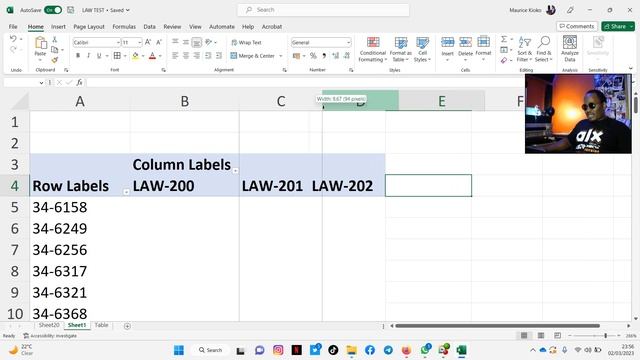Viewport: 640px width, 360px height.
Task: Click Accessibility: Investigate in status bar
Action: coord(50,336)
